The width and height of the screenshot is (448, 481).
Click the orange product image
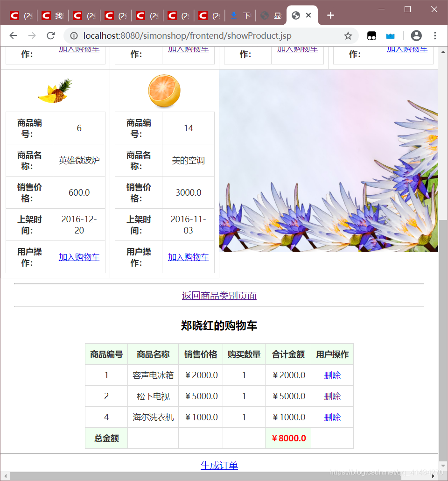tap(164, 91)
